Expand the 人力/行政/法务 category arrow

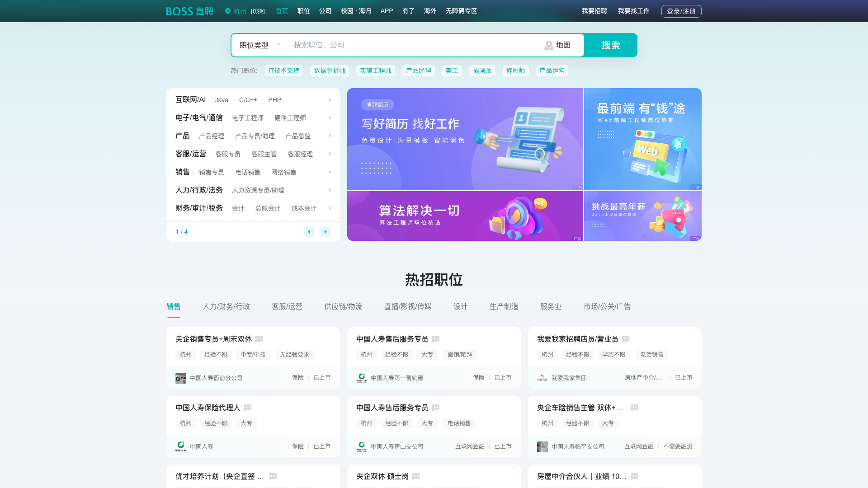pyautogui.click(x=330, y=190)
